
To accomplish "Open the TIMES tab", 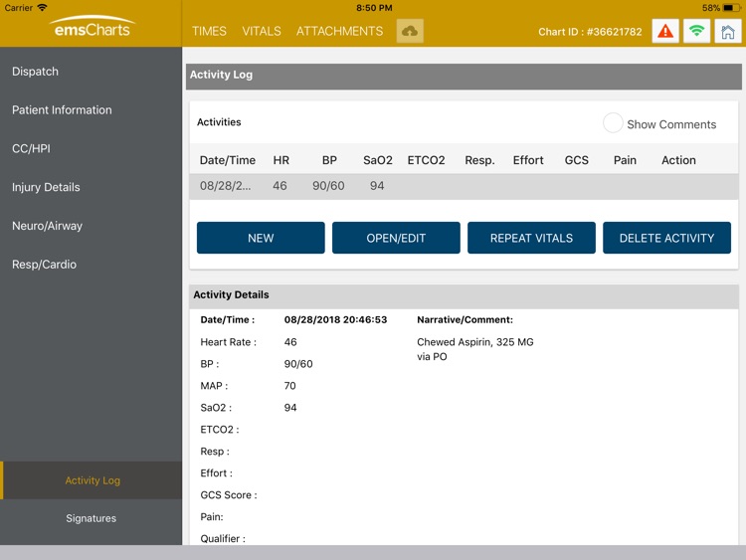I will 209,32.
